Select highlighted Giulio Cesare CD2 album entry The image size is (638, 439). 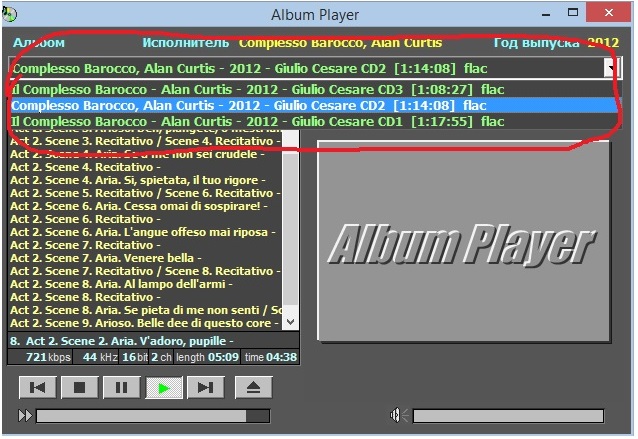coord(313,105)
